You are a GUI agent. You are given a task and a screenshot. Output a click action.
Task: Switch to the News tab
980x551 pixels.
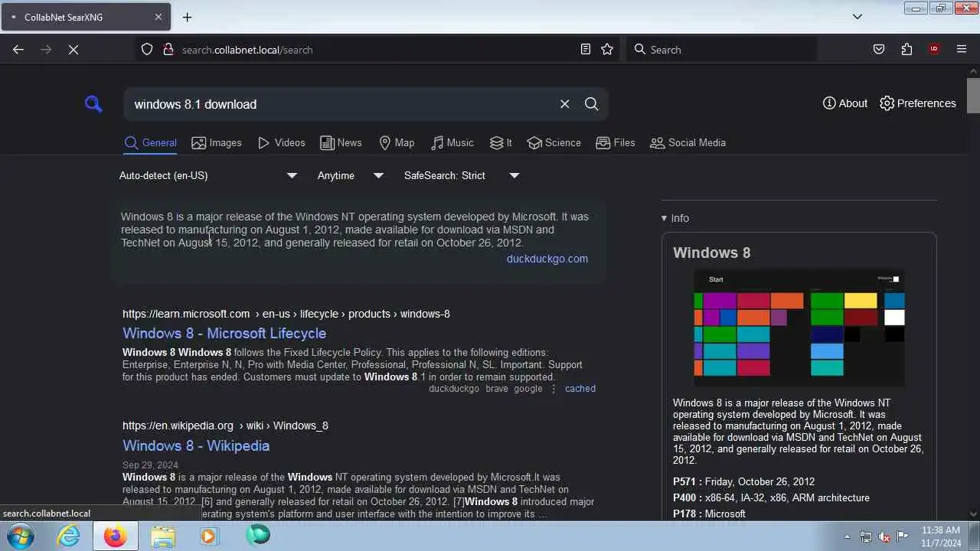pos(341,143)
